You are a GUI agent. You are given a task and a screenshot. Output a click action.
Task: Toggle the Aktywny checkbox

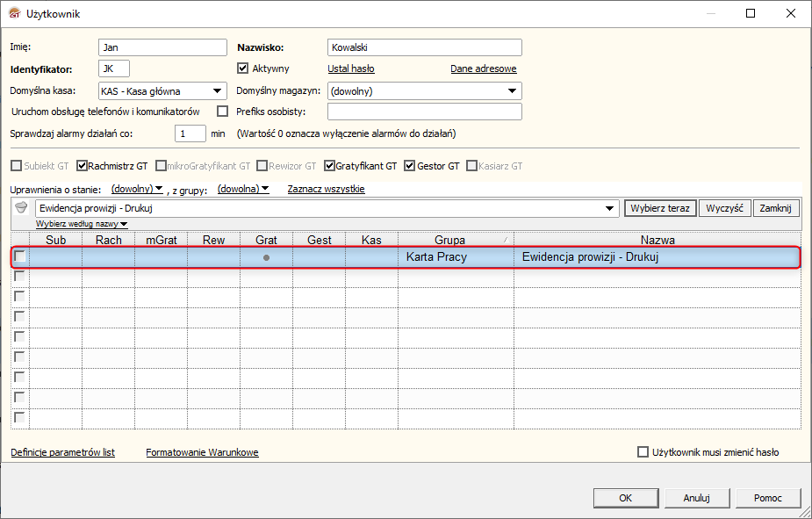click(x=242, y=68)
